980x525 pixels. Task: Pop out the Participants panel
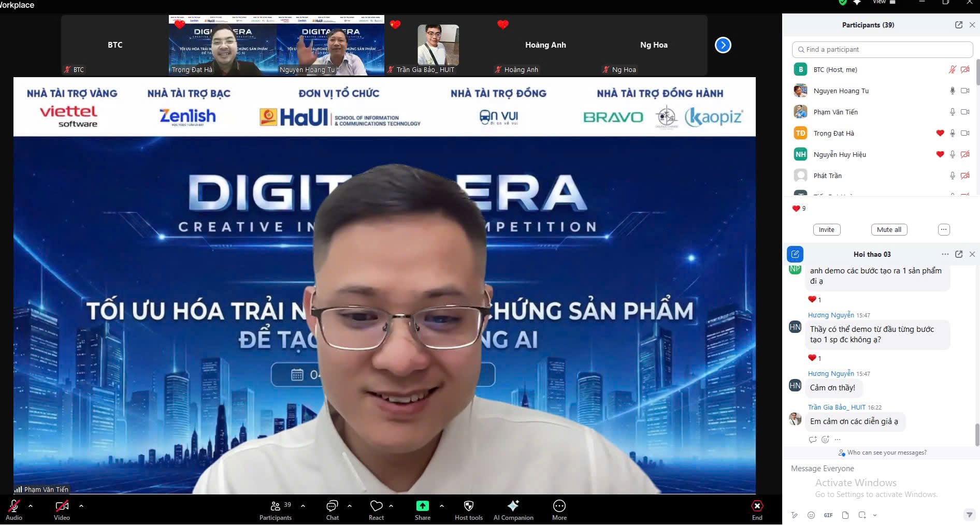point(959,25)
